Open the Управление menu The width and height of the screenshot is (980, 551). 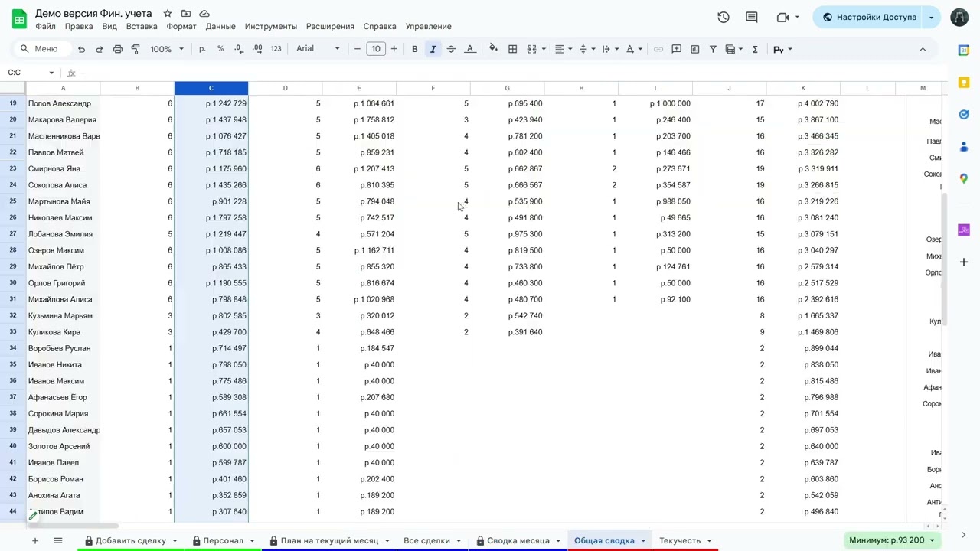click(x=428, y=27)
